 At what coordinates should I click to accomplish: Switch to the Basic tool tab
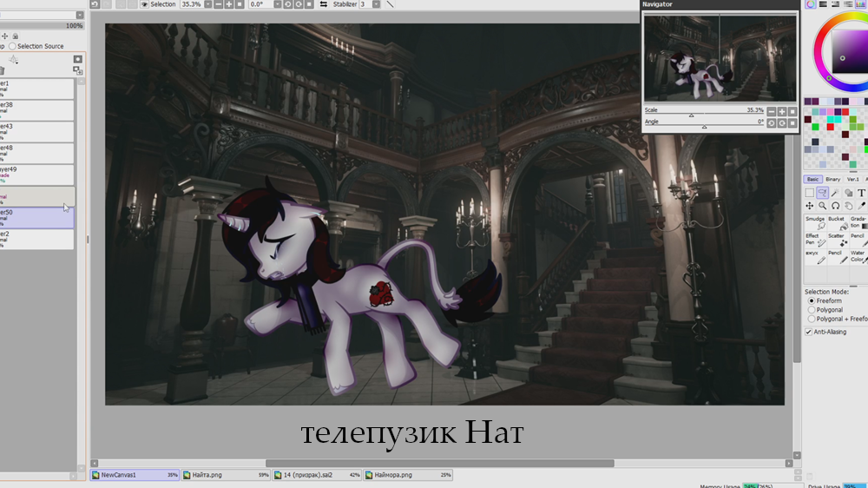click(812, 180)
